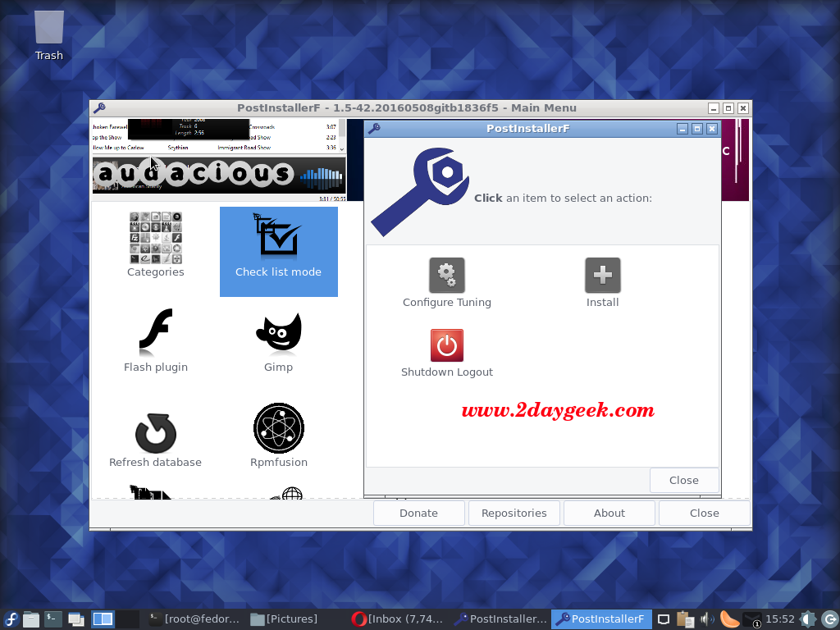Switch to the PostInstaller... taskbar window
840x630 pixels.
click(500, 619)
